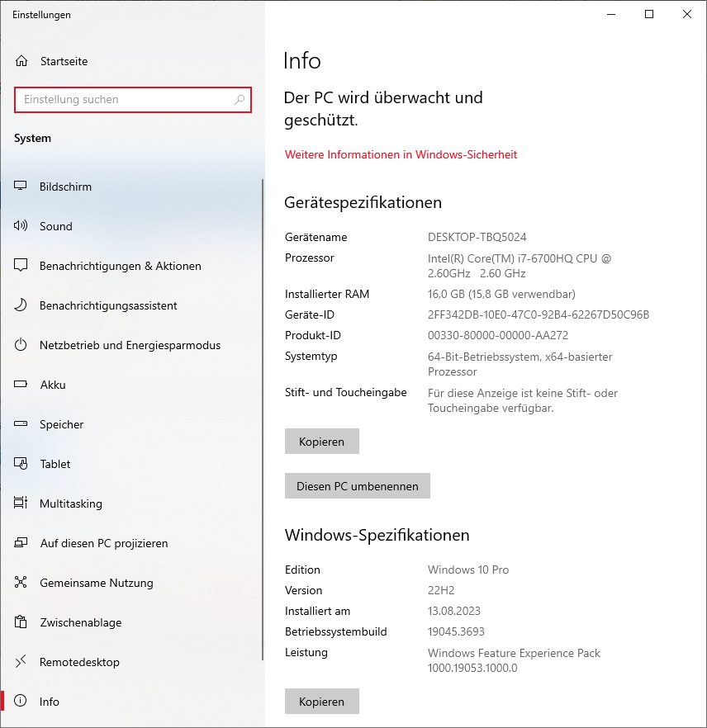Open Weitere Informationen in Windows-Sicherheit link
This screenshot has height=728, width=707.
[401, 154]
